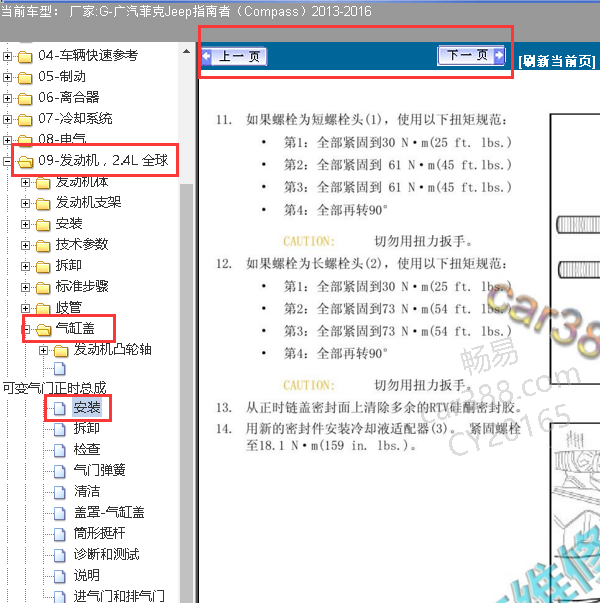Click folder icon beside 标准步骤

coord(43,288)
